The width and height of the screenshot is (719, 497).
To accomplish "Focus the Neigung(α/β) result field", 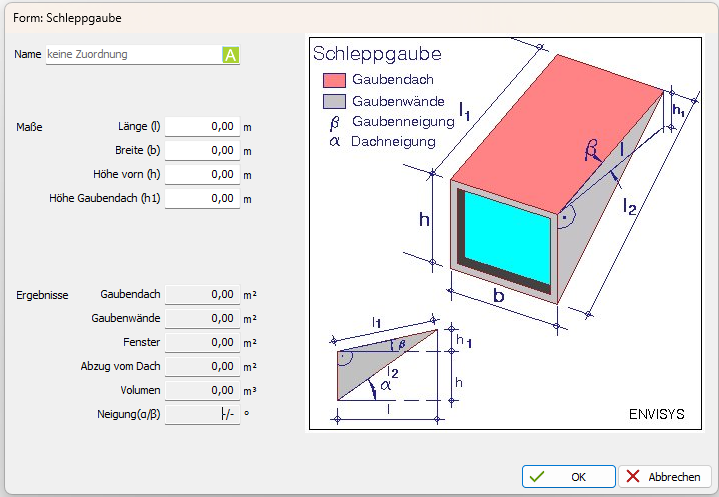I will click(202, 415).
